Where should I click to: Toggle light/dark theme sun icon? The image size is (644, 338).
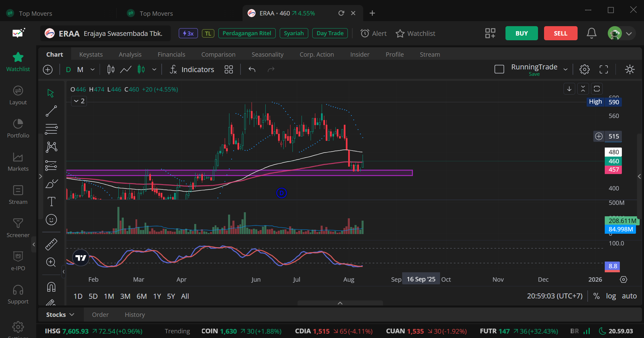pyautogui.click(x=630, y=69)
